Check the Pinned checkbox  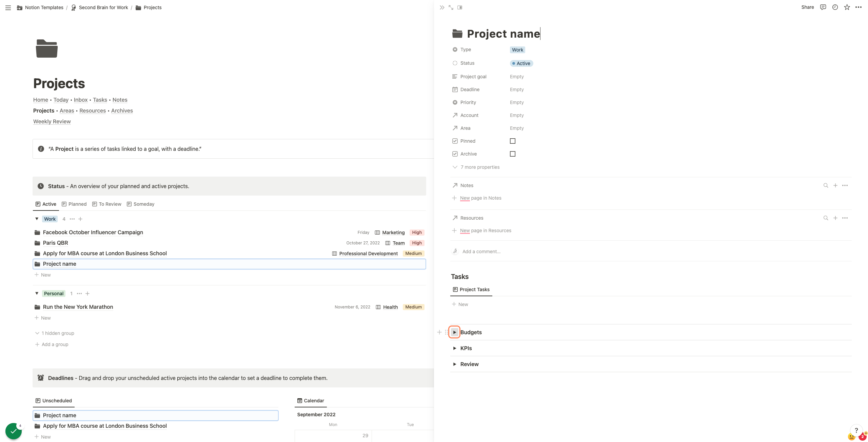pos(513,141)
